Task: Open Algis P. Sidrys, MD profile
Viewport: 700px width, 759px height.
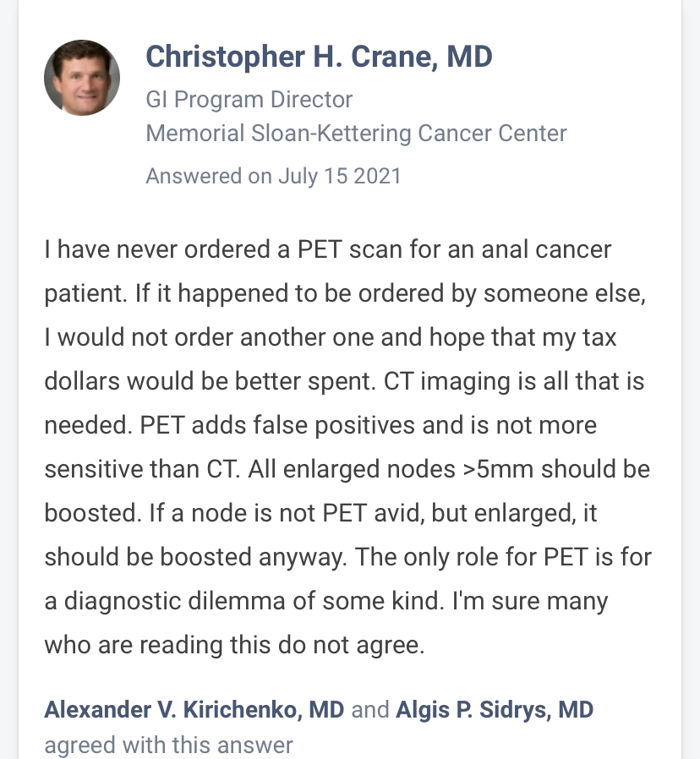Action: click(495, 709)
